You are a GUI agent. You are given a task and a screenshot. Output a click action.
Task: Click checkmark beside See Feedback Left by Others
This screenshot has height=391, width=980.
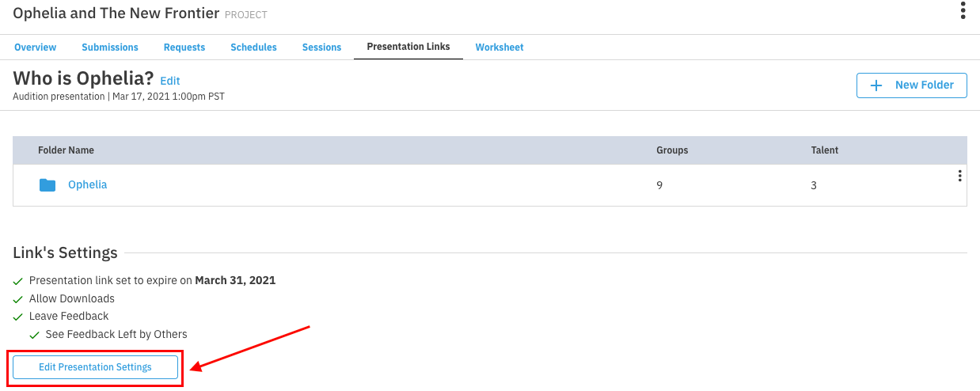coord(35,335)
